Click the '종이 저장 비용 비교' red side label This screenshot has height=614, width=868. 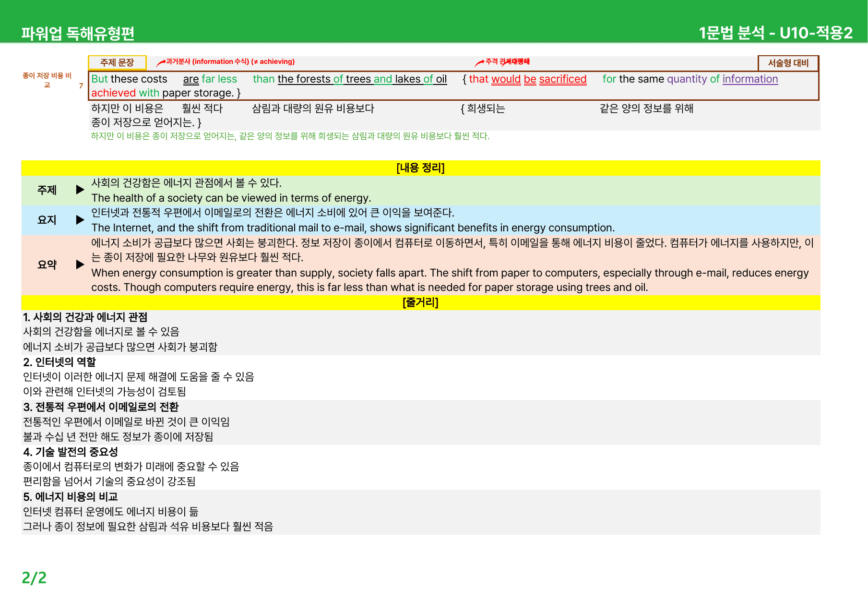(x=47, y=80)
